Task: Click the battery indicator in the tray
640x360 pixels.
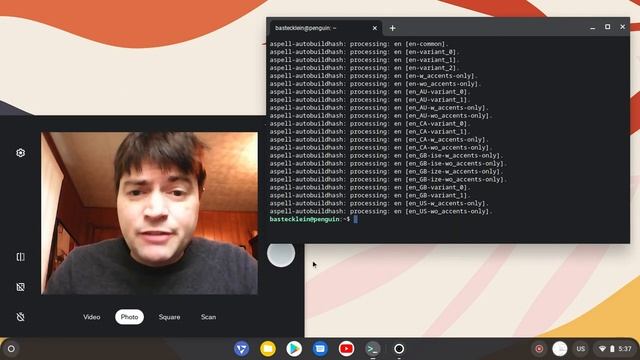Action: [612, 349]
